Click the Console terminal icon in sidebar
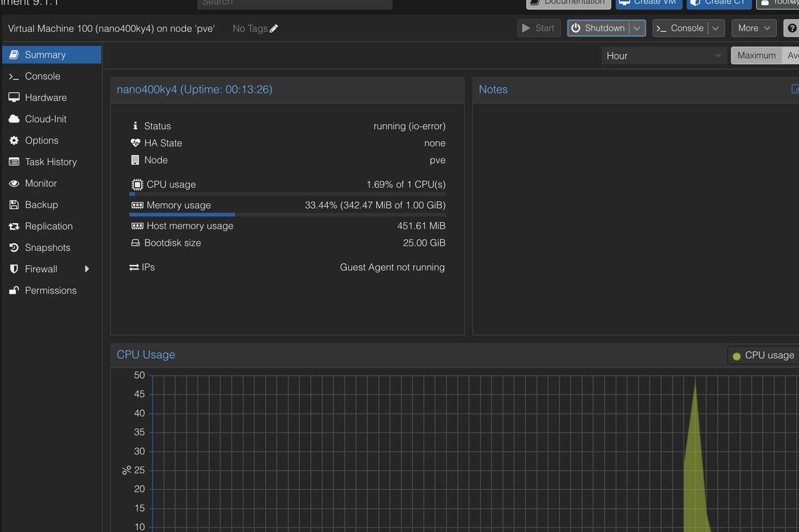 [13, 77]
